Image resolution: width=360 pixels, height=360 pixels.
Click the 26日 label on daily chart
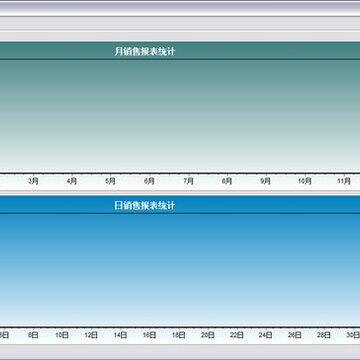[x=295, y=335]
